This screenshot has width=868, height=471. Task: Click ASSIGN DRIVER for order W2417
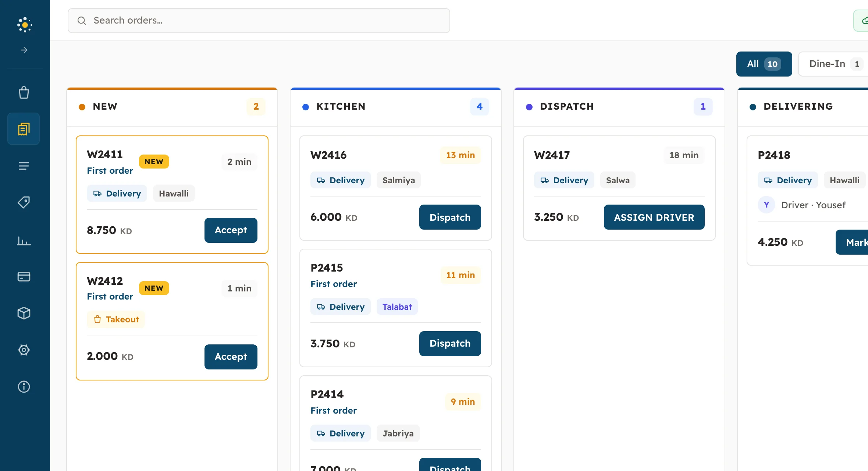pyautogui.click(x=654, y=217)
